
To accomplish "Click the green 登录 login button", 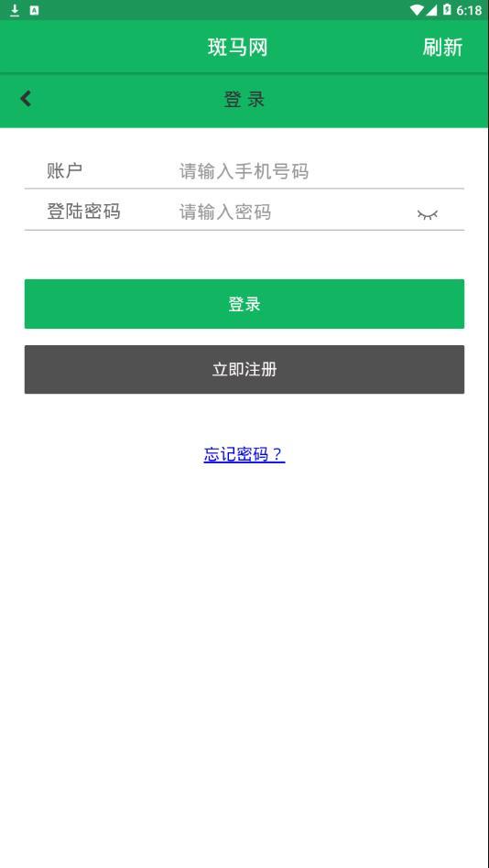I will pos(244,304).
